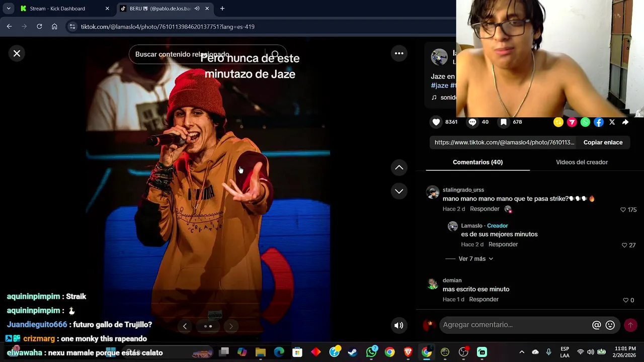Click Copiar enlace button
Image resolution: width=644 pixels, height=362 pixels.
[x=603, y=142]
